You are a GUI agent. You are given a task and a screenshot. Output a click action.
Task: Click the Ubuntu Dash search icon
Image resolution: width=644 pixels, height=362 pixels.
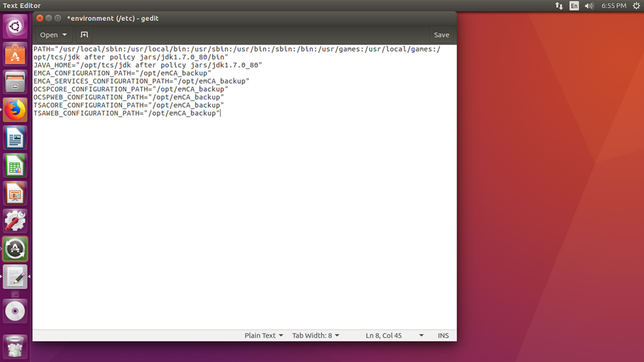[x=15, y=27]
